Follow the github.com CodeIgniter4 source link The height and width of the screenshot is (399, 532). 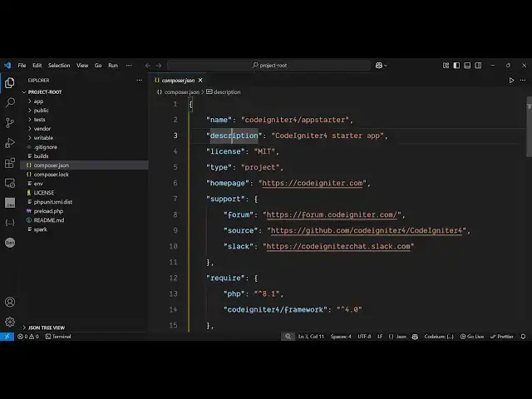(x=367, y=231)
